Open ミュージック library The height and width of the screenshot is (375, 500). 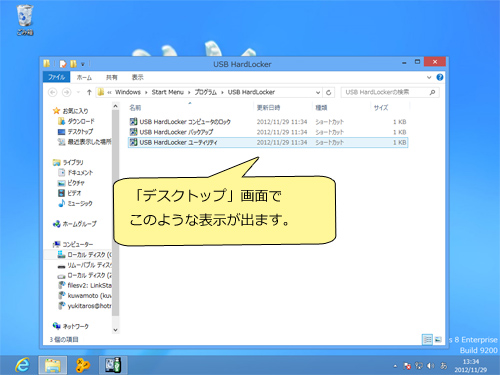[75, 203]
